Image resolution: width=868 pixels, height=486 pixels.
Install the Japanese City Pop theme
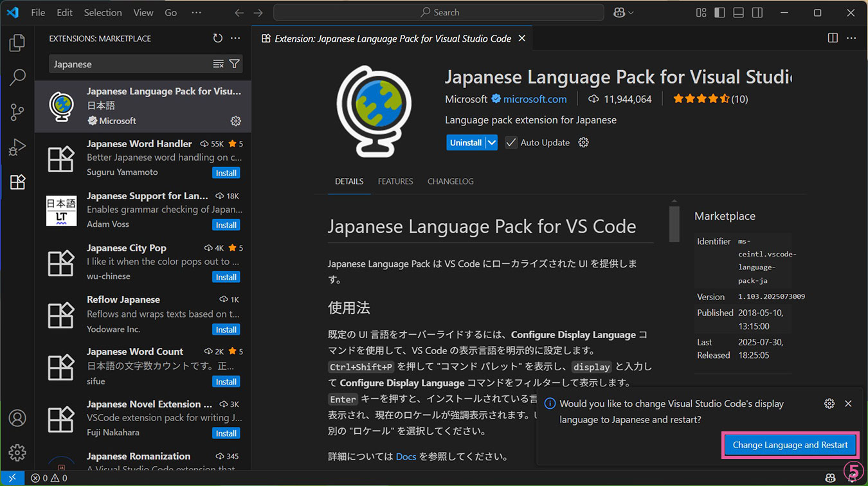[226, 277]
